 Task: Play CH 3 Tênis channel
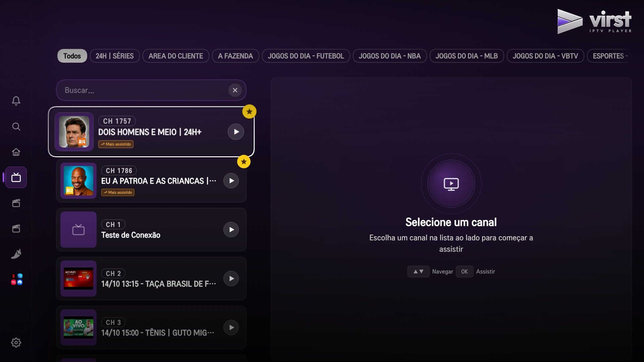click(x=231, y=327)
